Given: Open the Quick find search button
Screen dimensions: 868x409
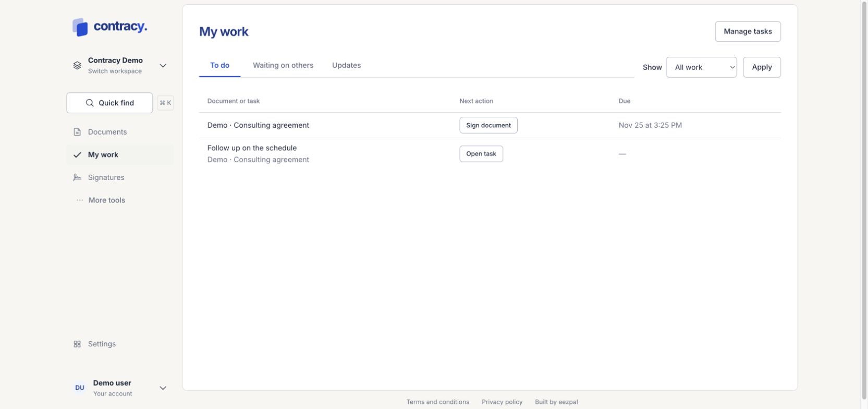Looking at the screenshot, I should [x=109, y=103].
